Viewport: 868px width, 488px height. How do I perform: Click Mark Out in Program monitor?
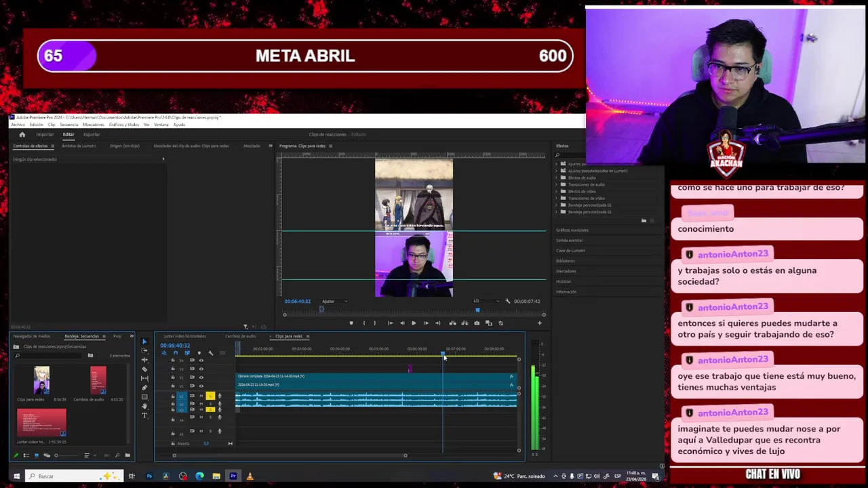[375, 323]
